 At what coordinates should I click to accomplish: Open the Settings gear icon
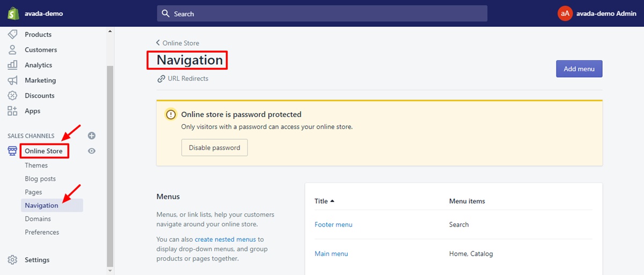click(x=12, y=260)
